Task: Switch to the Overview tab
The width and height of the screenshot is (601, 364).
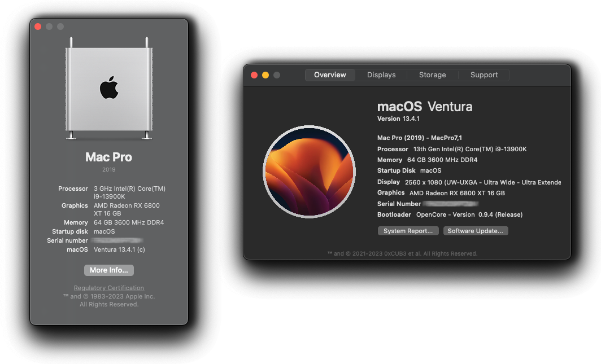Action: 330,75
